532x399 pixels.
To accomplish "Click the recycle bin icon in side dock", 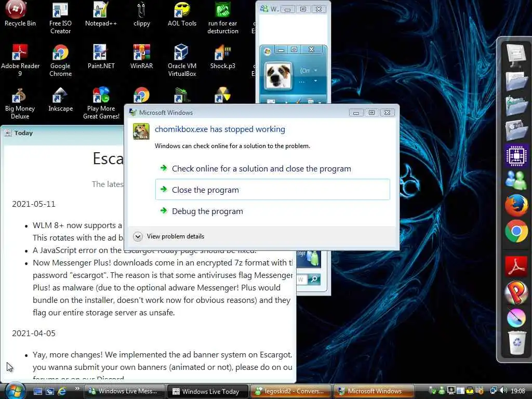I will (517, 343).
